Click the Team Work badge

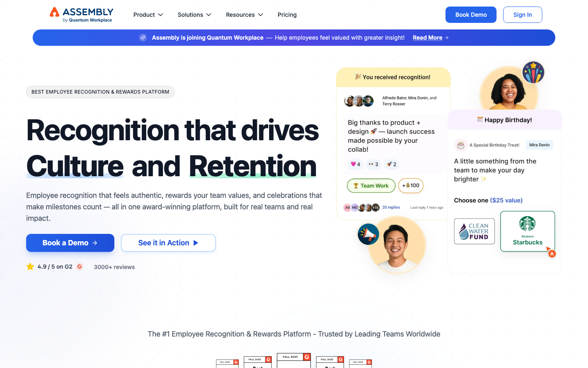pyautogui.click(x=371, y=186)
